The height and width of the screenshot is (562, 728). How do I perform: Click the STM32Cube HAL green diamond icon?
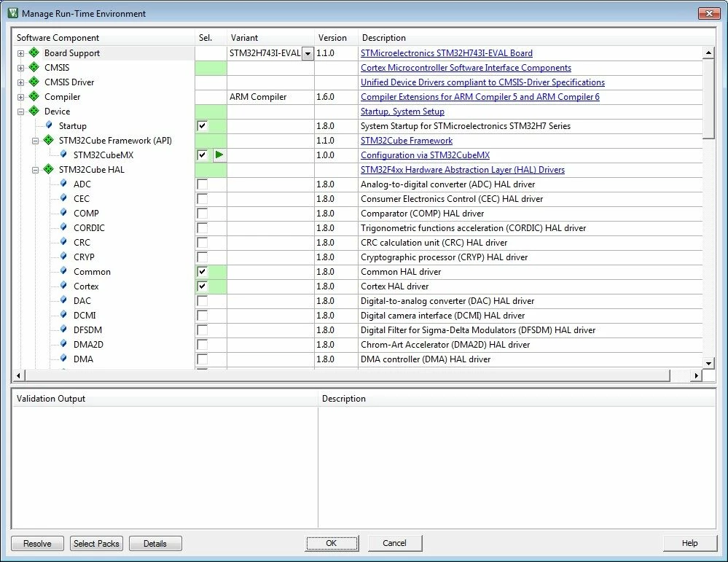click(48, 170)
